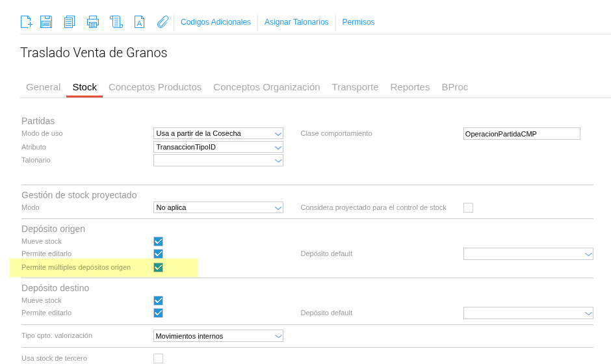
Task: Switch to the Transporte tab
Action: [355, 87]
